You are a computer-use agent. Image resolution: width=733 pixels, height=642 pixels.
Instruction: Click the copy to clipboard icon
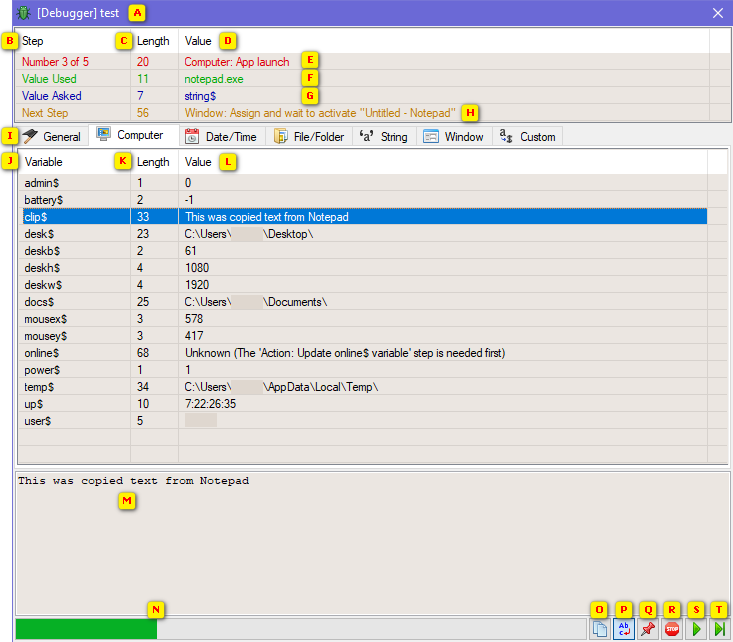(600, 629)
